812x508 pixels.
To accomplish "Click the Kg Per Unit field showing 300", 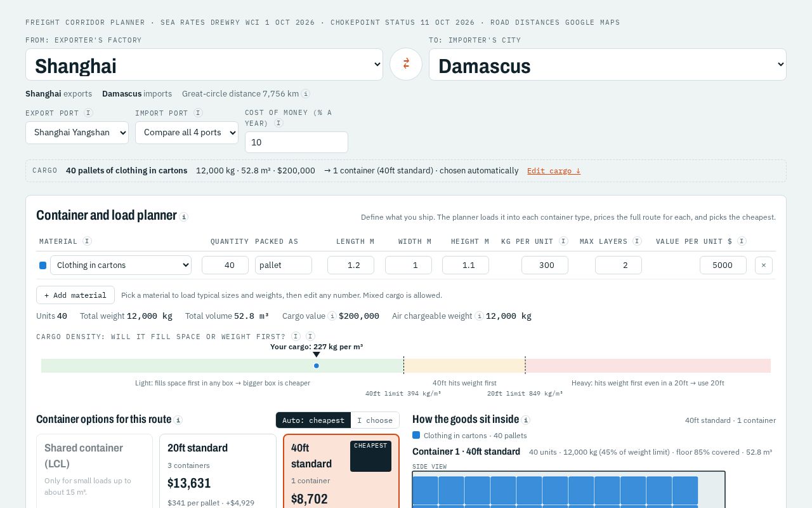I will coord(545,265).
